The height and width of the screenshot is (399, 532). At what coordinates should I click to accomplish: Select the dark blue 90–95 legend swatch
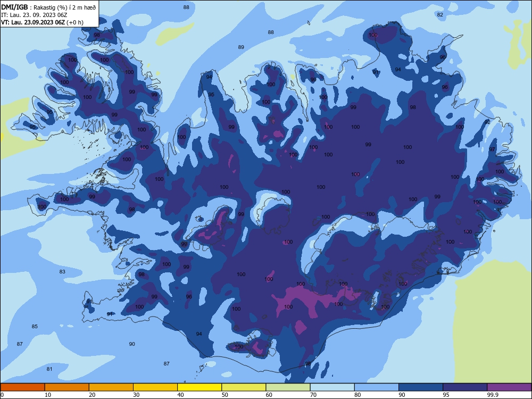click(x=421, y=387)
